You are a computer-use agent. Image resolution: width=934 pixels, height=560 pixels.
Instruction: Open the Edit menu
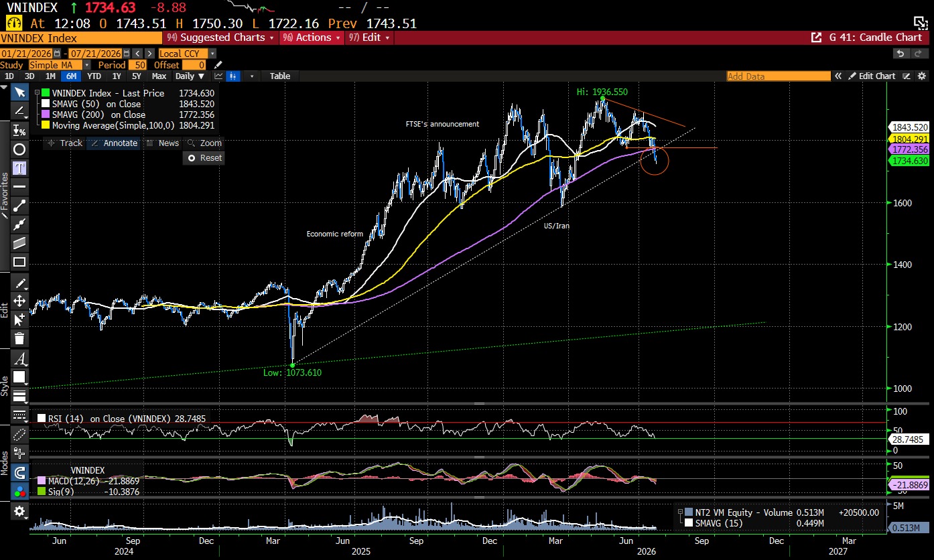368,38
